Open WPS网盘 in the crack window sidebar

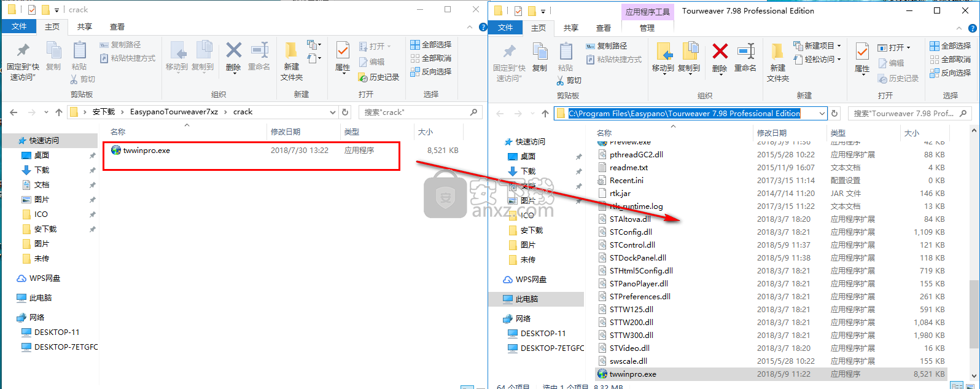pyautogui.click(x=44, y=278)
